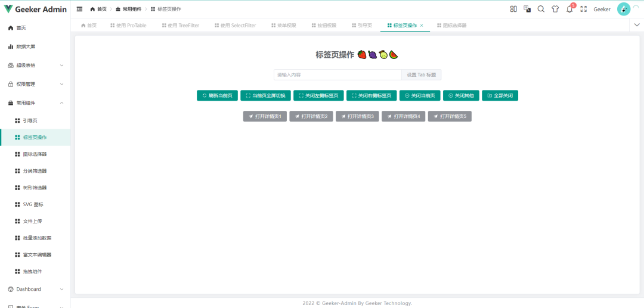Switch to the 按钮权限 tab
Viewport: 644px width, 308px height.
tap(324, 26)
